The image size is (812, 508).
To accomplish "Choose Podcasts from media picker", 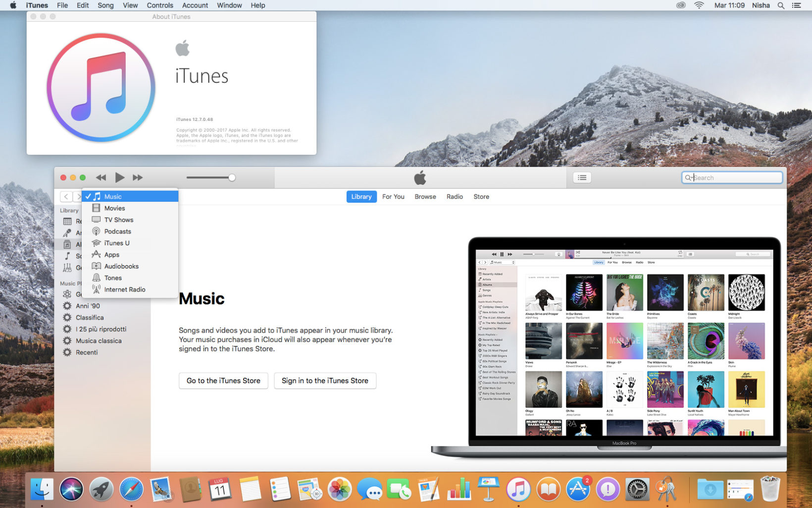I will tap(130, 231).
